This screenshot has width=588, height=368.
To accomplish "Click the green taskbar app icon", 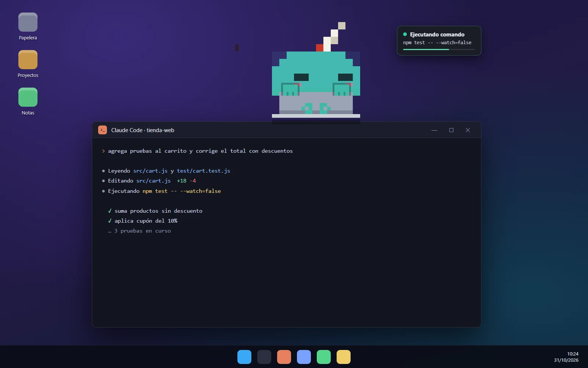I will [324, 357].
